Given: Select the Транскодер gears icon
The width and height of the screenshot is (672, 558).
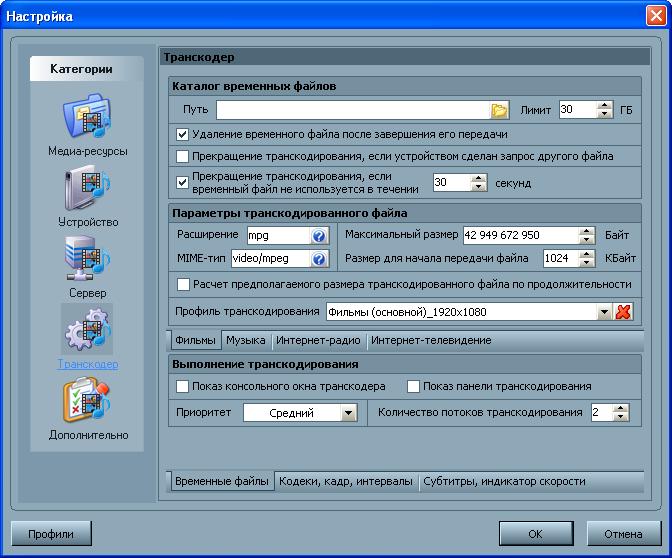Looking at the screenshot, I should tap(87, 331).
